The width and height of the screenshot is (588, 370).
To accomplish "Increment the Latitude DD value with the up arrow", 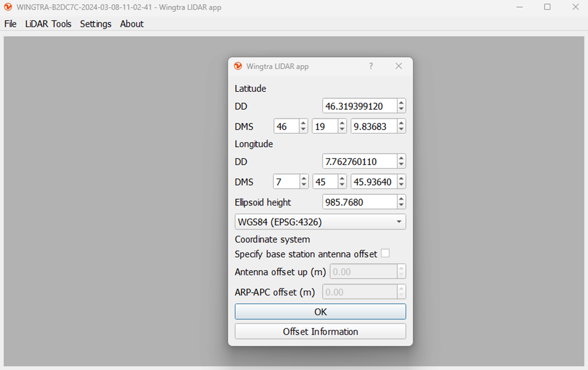I will pyautogui.click(x=400, y=102).
